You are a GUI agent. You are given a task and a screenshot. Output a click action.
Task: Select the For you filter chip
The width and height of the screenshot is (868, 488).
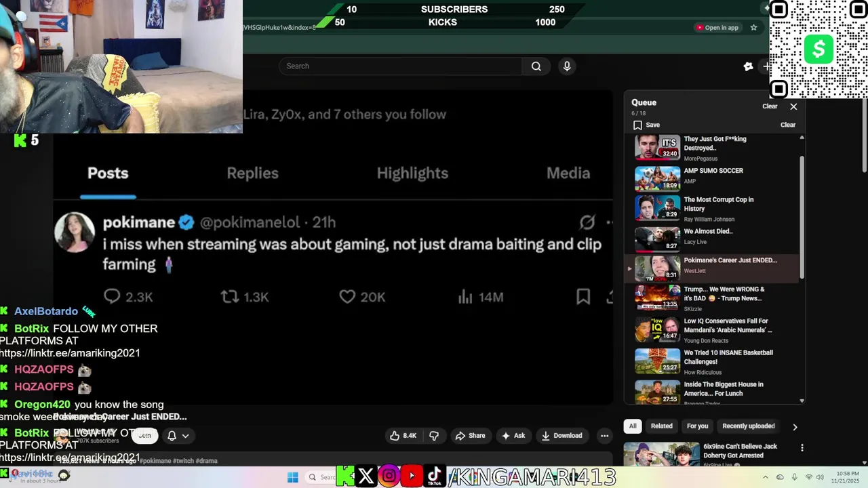point(697,426)
